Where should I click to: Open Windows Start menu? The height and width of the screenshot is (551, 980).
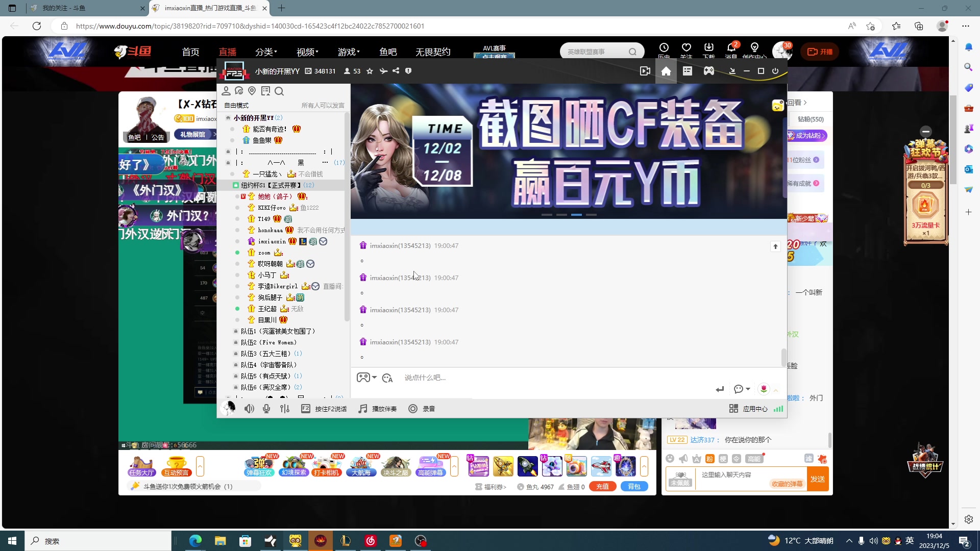coord(12,541)
